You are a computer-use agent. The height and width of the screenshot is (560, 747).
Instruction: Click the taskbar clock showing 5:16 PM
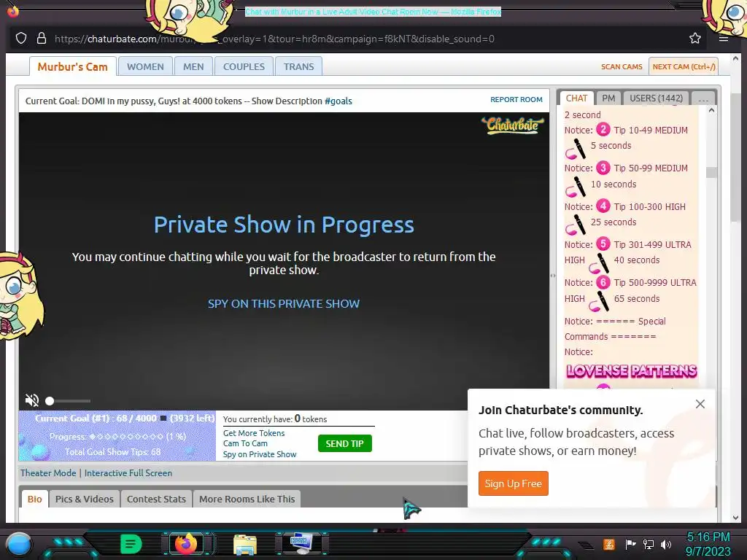pos(708,544)
